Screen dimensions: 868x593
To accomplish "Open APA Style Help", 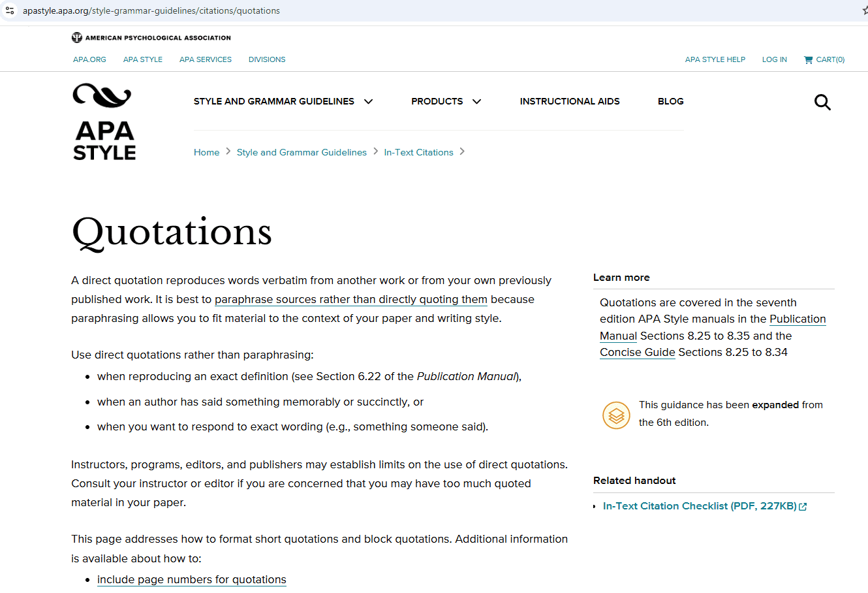I will click(x=715, y=59).
